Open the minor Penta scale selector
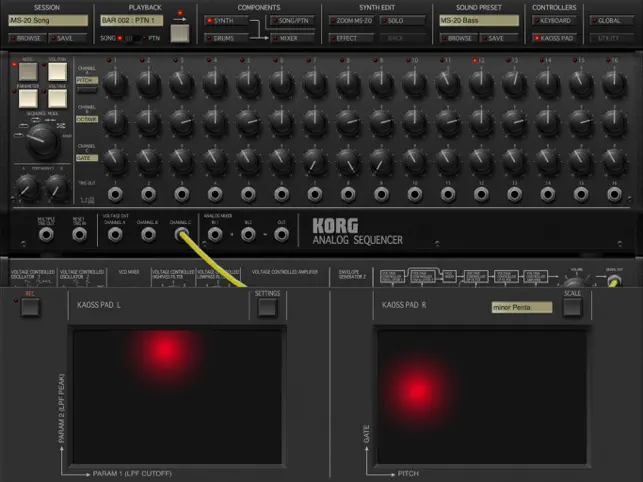Viewport: 643px width, 482px height. [520, 307]
